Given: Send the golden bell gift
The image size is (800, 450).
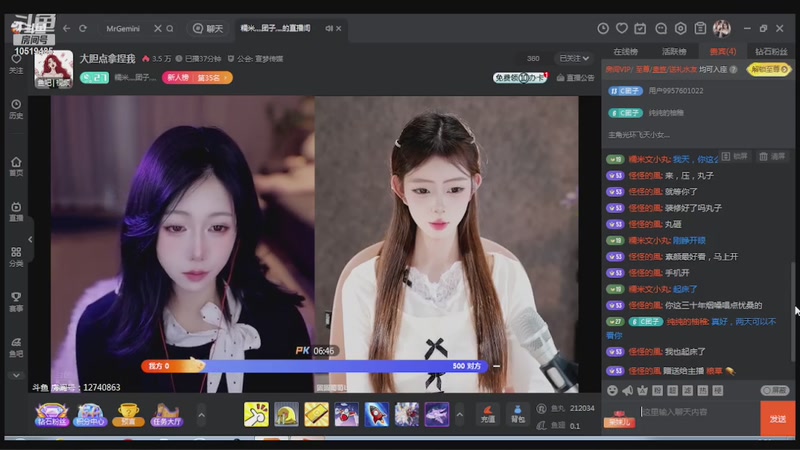Looking at the screenshot, I should pos(286,414).
